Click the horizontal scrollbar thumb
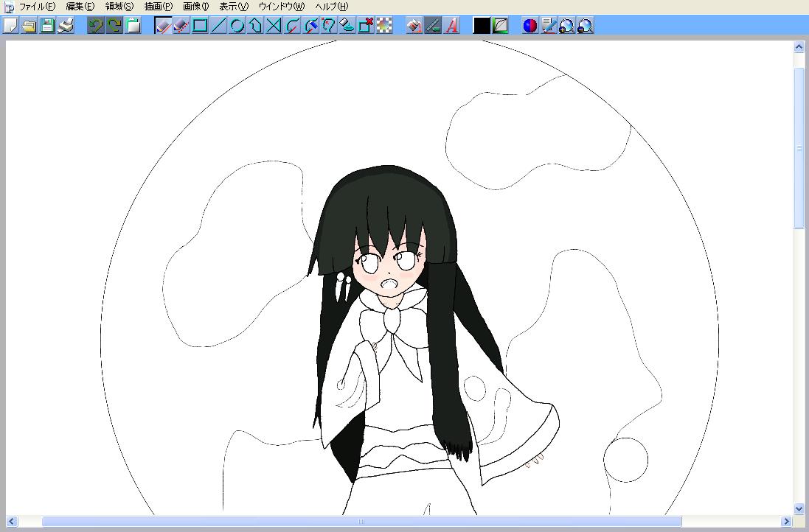This screenshot has height=532, width=809. (x=361, y=521)
